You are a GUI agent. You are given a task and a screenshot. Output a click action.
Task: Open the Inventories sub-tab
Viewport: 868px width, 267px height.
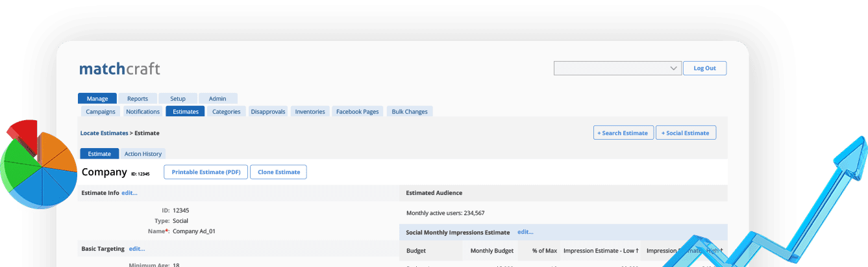310,112
